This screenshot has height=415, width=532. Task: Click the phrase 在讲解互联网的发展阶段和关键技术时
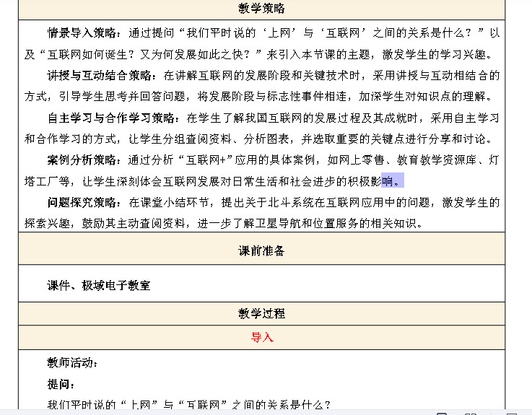point(261,75)
